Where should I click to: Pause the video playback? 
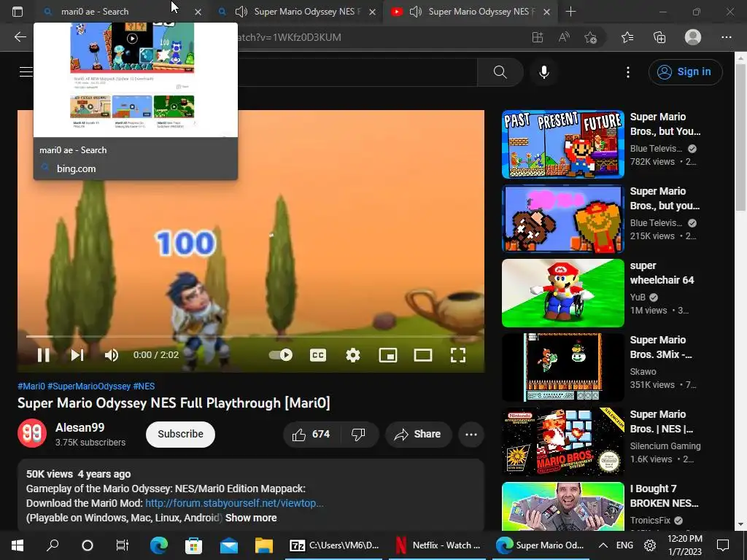pos(43,355)
